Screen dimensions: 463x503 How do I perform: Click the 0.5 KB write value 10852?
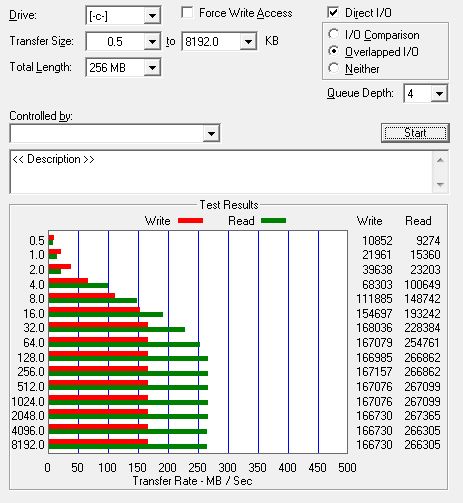coord(377,241)
